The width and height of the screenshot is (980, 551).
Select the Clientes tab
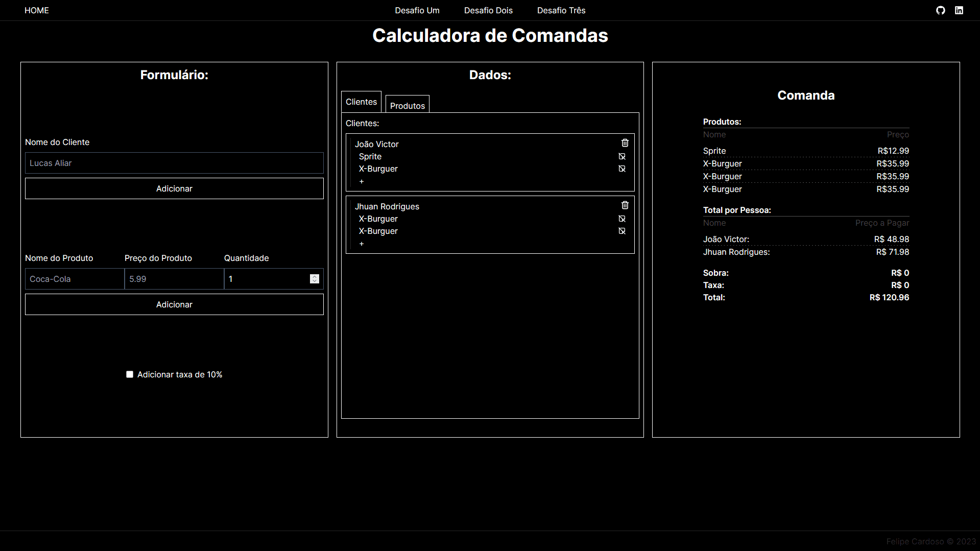tap(361, 102)
